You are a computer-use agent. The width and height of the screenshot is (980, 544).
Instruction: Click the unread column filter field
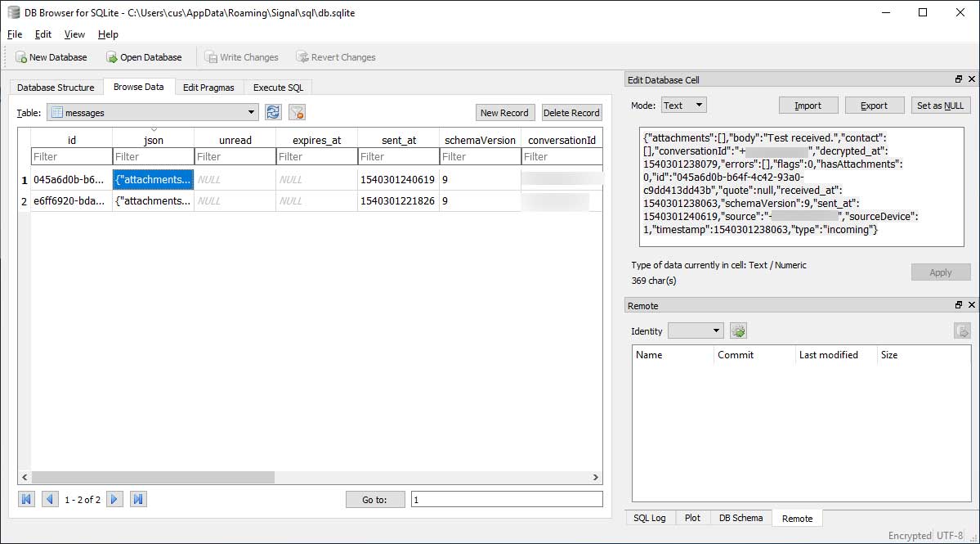235,156
